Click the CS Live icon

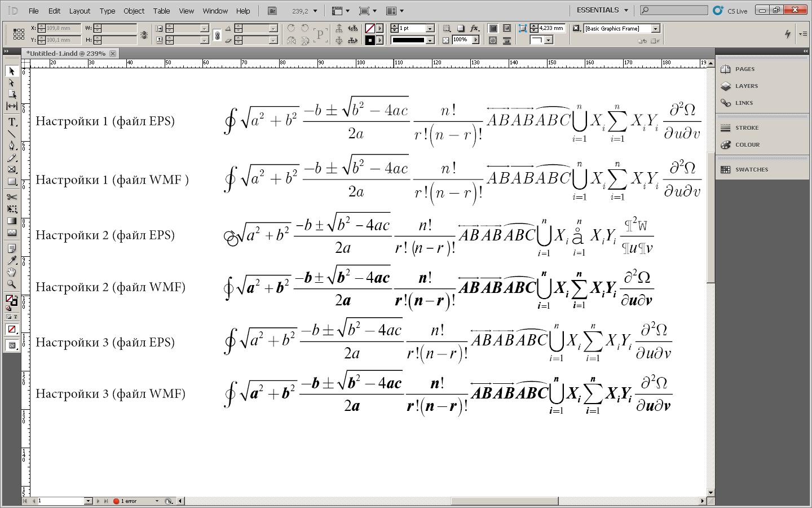718,10
